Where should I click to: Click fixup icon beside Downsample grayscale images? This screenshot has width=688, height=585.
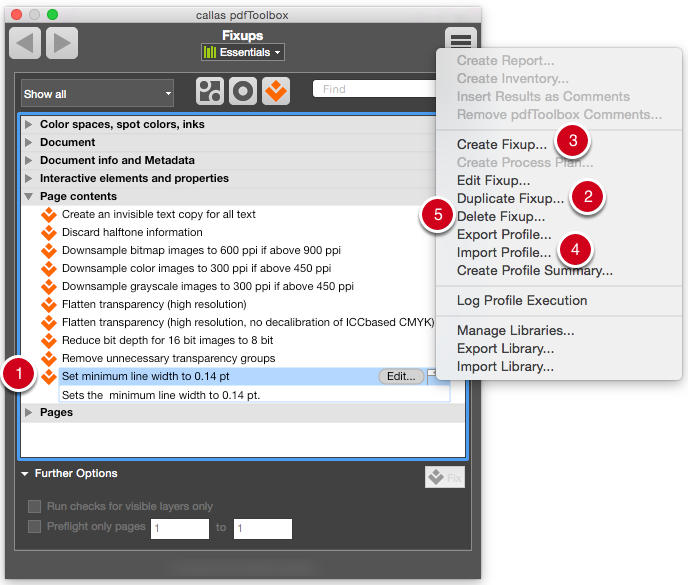49,287
